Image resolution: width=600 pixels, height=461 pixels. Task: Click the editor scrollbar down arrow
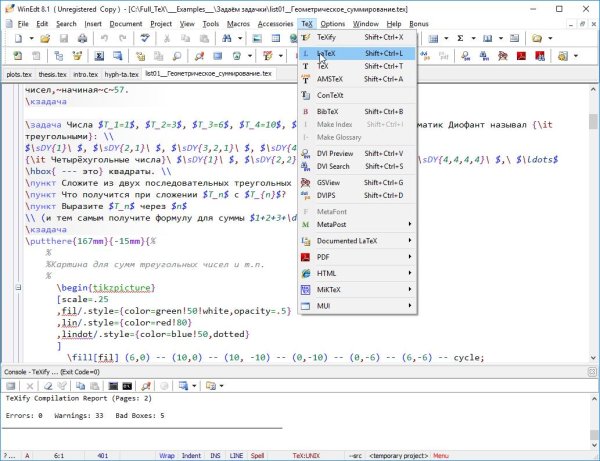click(x=593, y=358)
